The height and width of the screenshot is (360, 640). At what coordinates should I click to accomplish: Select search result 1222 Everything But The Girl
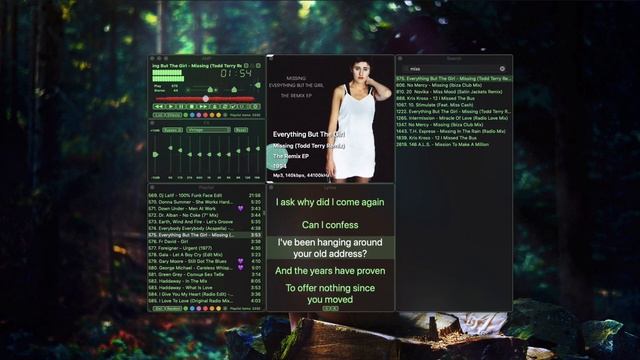point(454,111)
